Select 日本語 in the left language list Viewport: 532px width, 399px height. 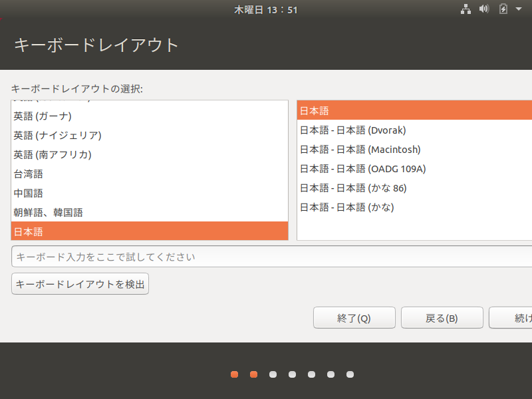point(150,231)
